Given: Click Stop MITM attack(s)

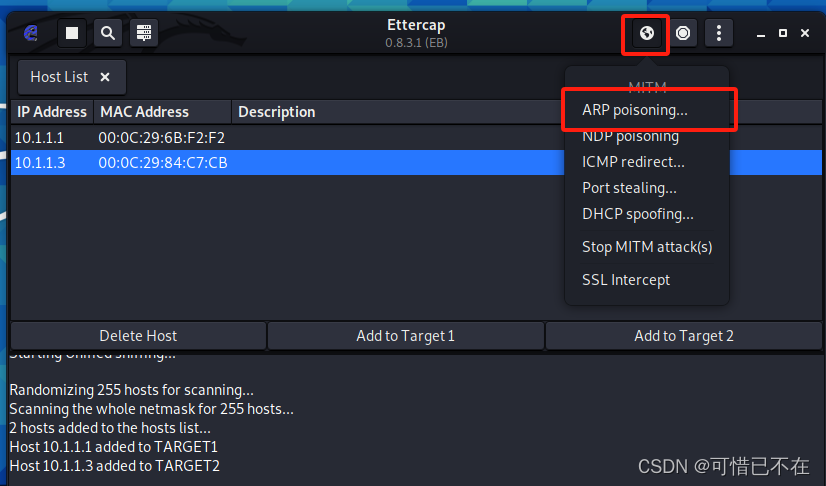Looking at the screenshot, I should (x=647, y=246).
